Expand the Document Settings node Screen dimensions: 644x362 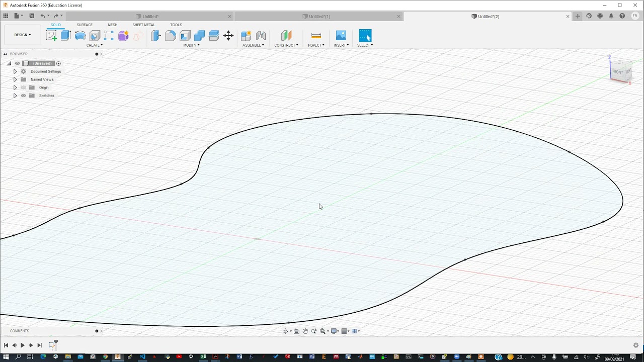15,71
